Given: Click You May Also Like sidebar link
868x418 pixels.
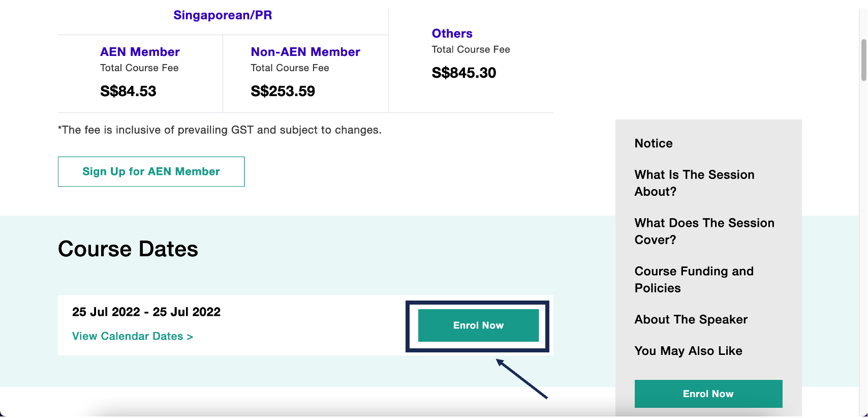Looking at the screenshot, I should coord(688,351).
